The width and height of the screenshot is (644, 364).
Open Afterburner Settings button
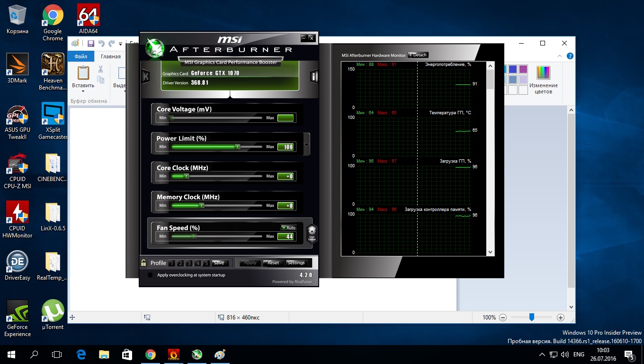pyautogui.click(x=296, y=263)
